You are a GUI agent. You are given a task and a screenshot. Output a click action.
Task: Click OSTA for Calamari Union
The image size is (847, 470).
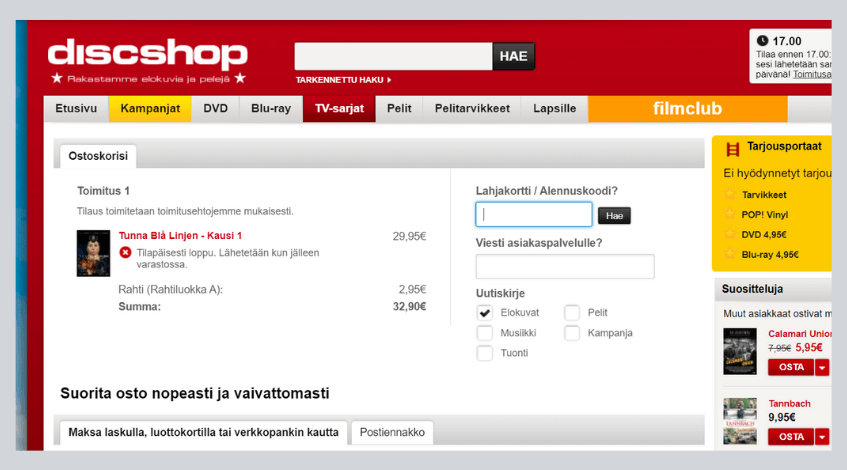791,367
